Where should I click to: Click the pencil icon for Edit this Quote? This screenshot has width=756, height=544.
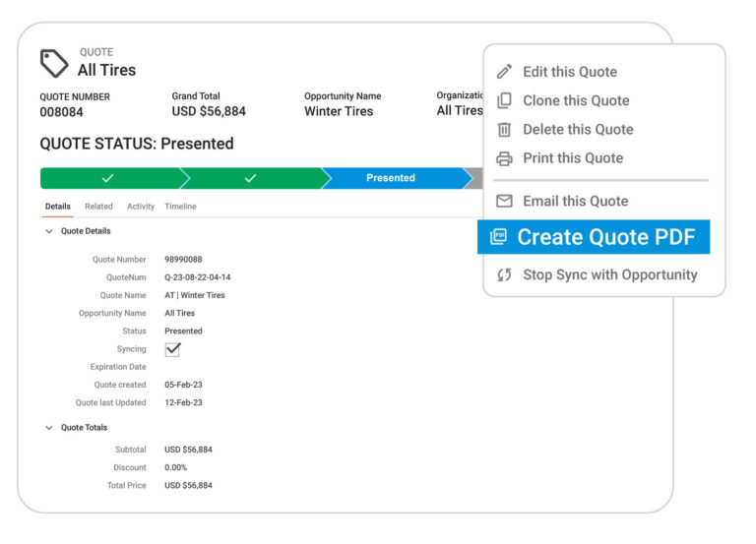504,71
